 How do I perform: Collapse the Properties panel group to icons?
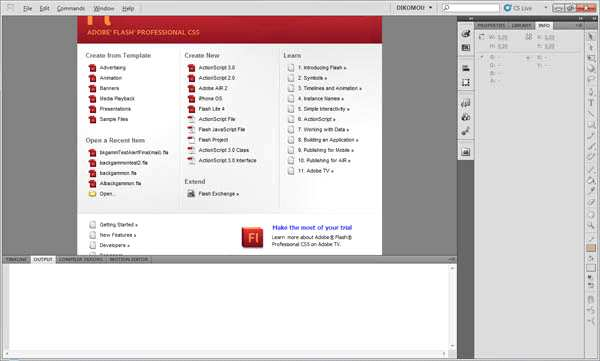coord(580,18)
